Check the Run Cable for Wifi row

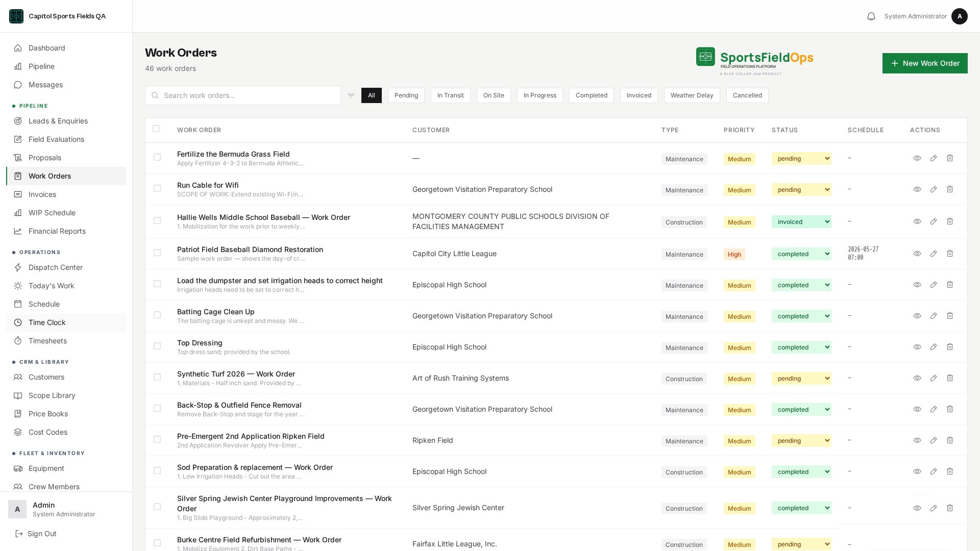point(157,189)
